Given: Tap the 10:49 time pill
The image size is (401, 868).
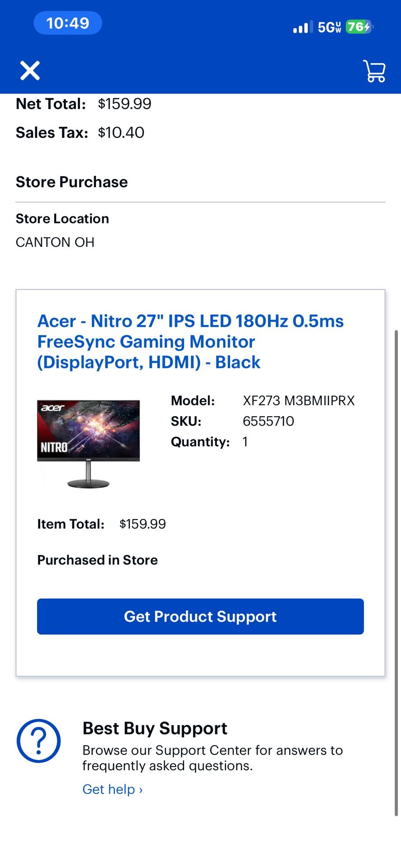Looking at the screenshot, I should (x=67, y=23).
